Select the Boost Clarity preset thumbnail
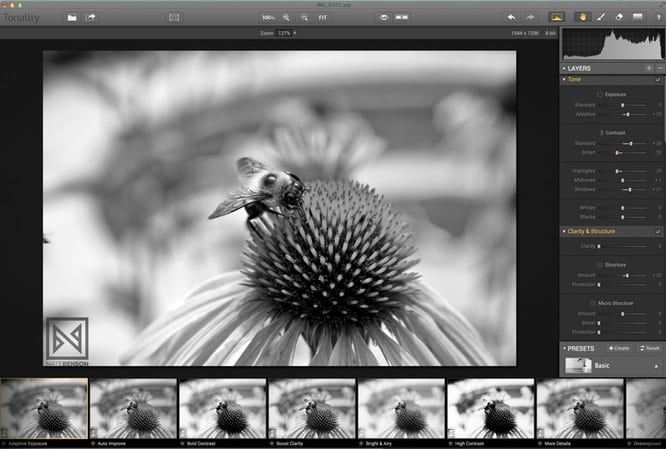 (x=312, y=409)
